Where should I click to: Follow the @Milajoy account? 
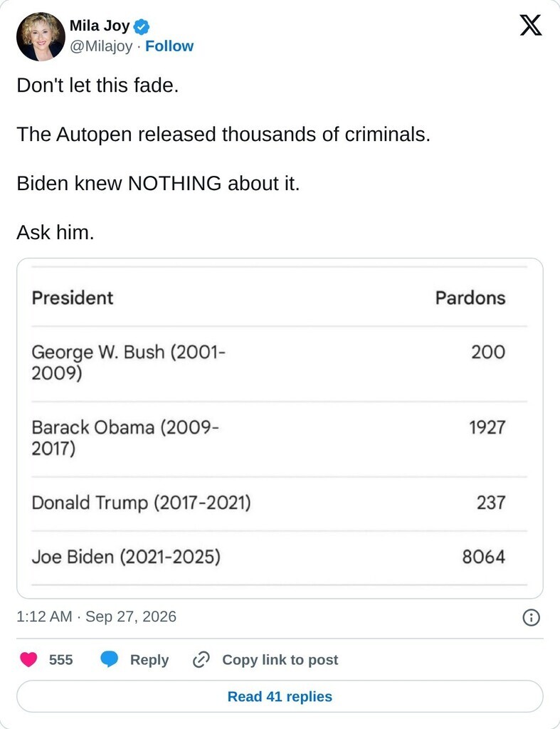pyautogui.click(x=169, y=46)
